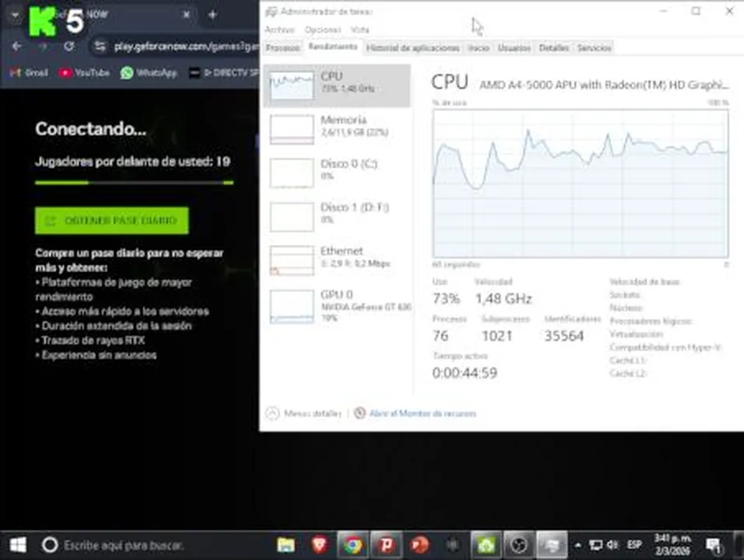Switch to Historial de aplicaciones tab
Image resolution: width=744 pixels, height=560 pixels.
point(413,47)
